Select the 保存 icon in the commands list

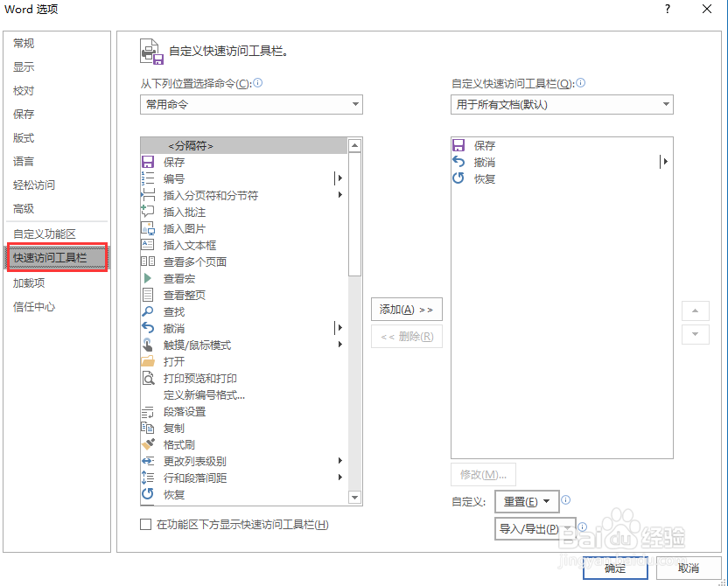pos(148,162)
